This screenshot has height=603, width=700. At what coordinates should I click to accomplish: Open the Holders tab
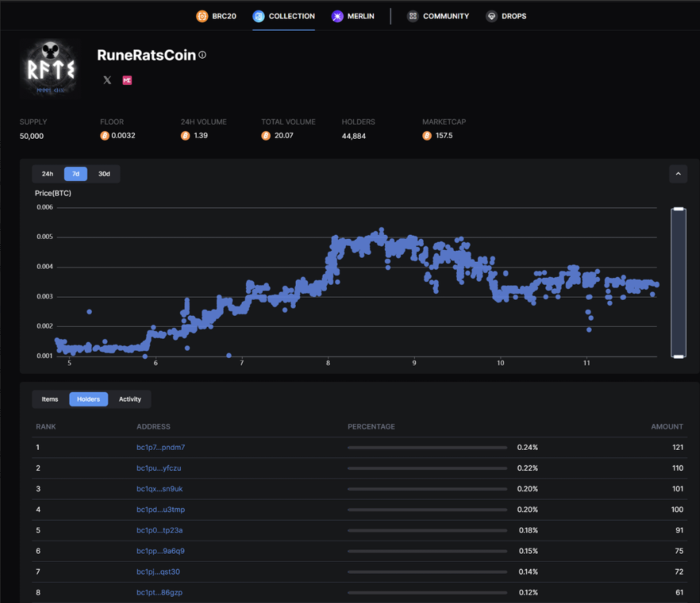pyautogui.click(x=89, y=399)
